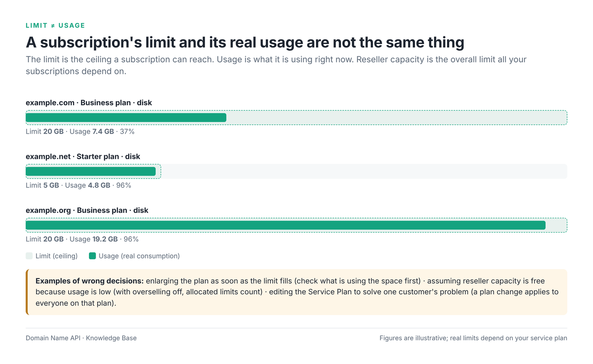
Task: Click the green 'Usage (real consumption)' legend swatch
Action: click(x=92, y=256)
